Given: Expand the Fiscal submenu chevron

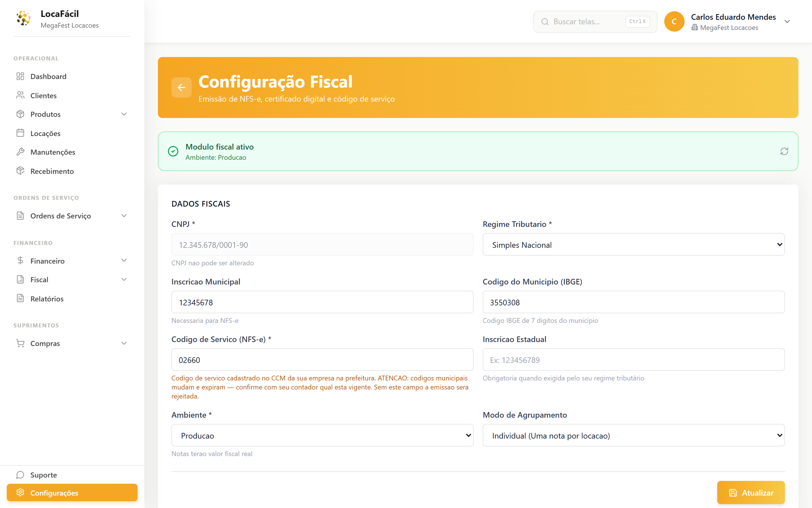Looking at the screenshot, I should tap(124, 279).
